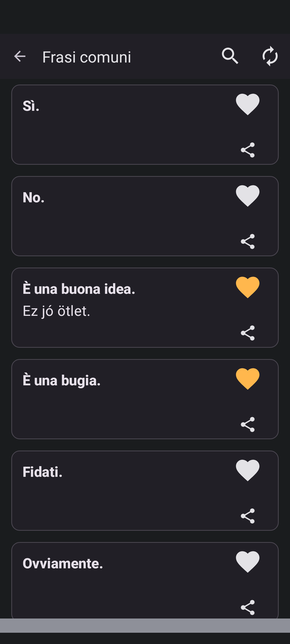Mark 'Fidati.' as favorite

248,470
